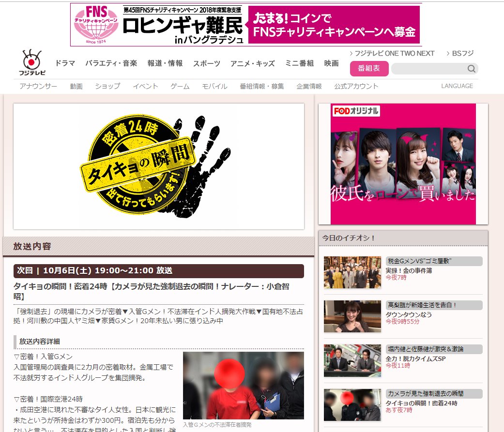Go to ショップ page
This screenshot has height=432, width=504.
(107, 86)
